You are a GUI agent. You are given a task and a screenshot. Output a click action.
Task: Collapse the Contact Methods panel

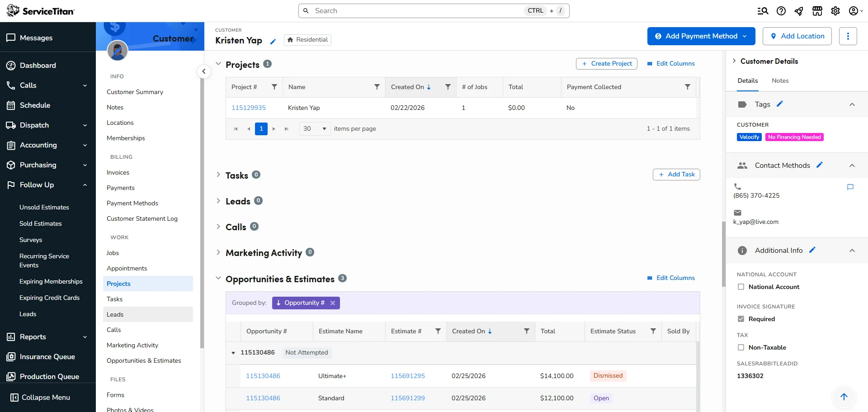(853, 165)
